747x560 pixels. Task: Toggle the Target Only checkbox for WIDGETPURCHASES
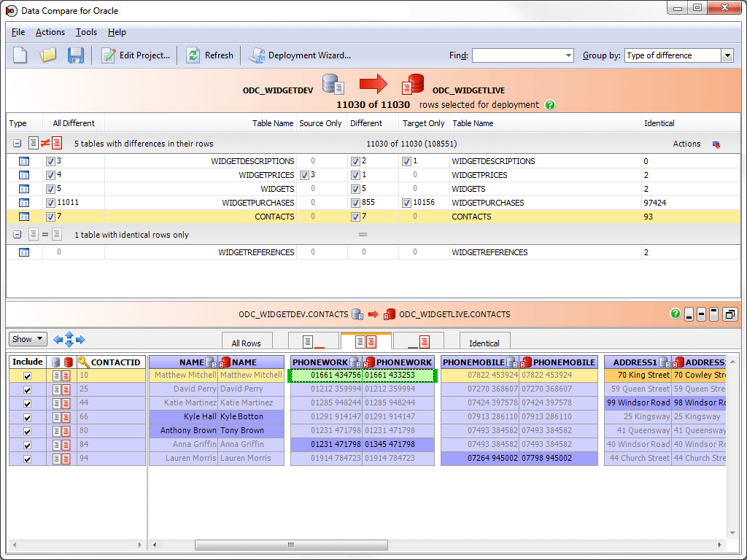pos(406,203)
